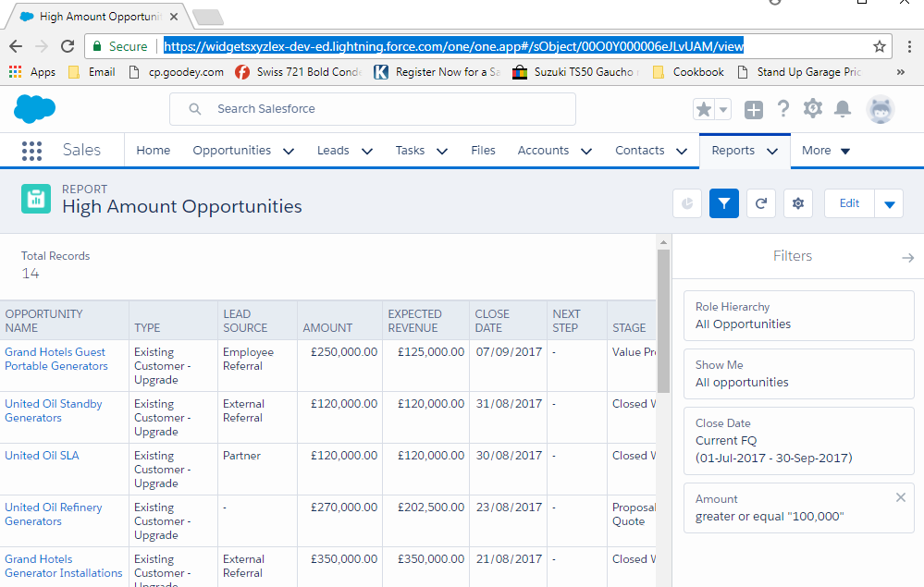Open the Apps bookmarks shortcut

coord(32,72)
